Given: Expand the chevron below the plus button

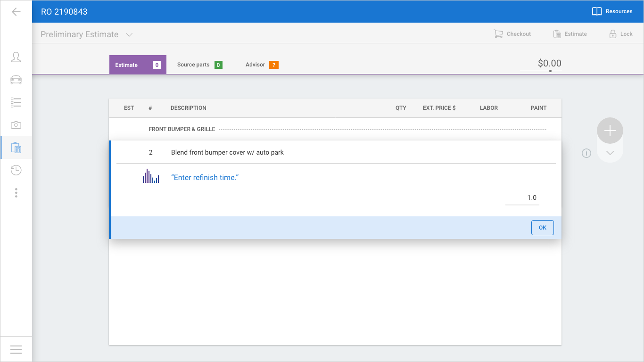Looking at the screenshot, I should (x=610, y=153).
